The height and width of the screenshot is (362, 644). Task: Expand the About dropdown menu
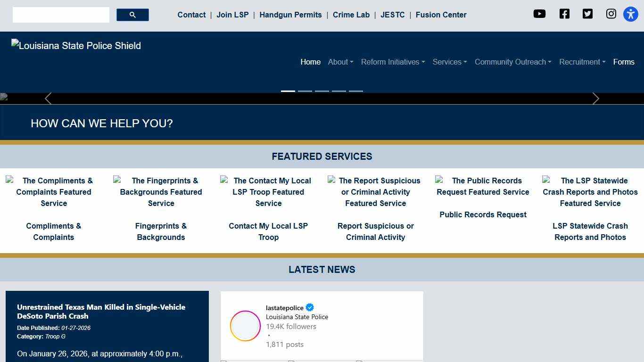click(x=340, y=62)
